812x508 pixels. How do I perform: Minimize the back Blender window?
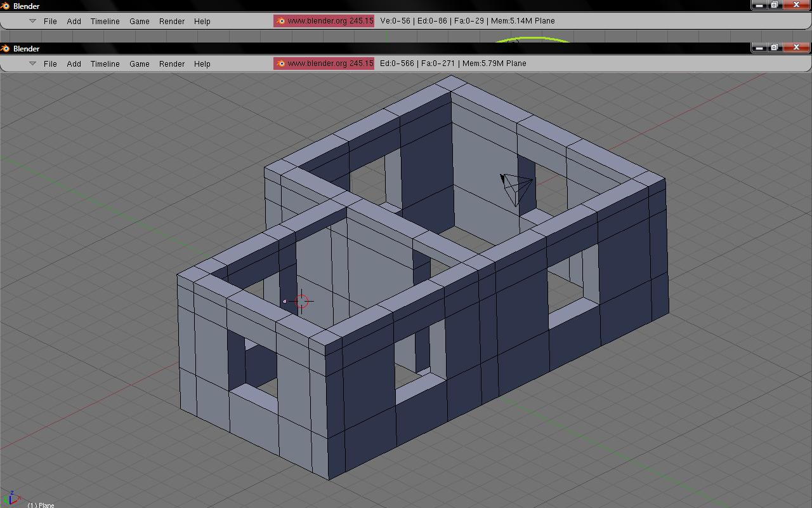(759, 5)
